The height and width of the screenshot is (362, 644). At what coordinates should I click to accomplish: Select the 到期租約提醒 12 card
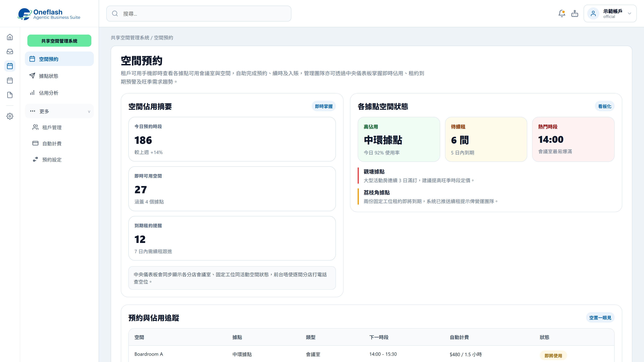tap(232, 238)
